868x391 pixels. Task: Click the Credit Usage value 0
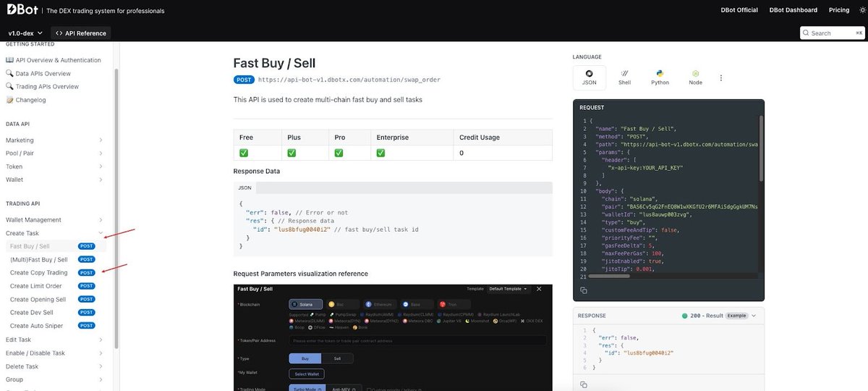tap(461, 153)
